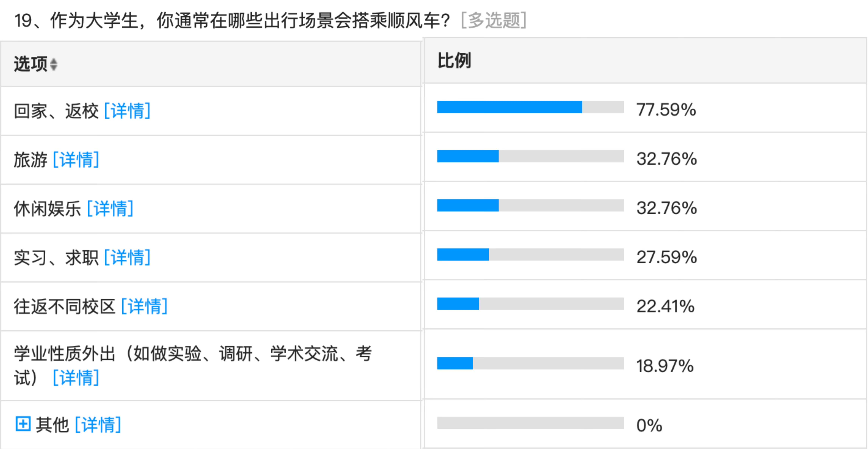
Task: Expand the 其他 row with plus icon
Action: click(x=23, y=424)
